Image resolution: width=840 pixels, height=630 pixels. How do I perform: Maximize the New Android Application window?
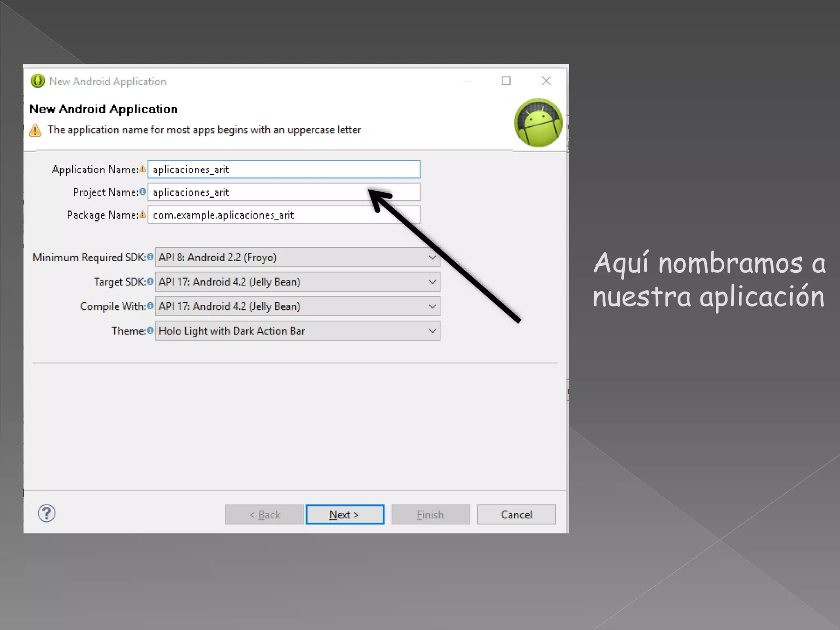[506, 81]
